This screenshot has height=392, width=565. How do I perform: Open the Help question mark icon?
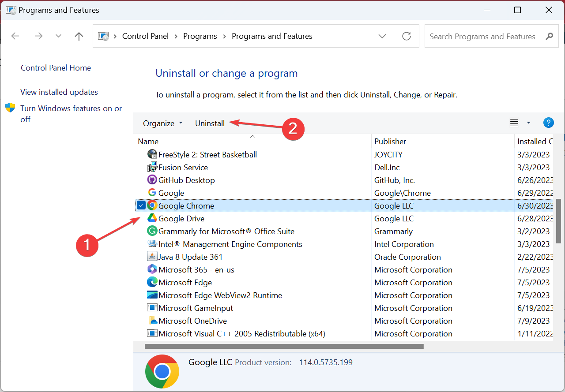[549, 123]
